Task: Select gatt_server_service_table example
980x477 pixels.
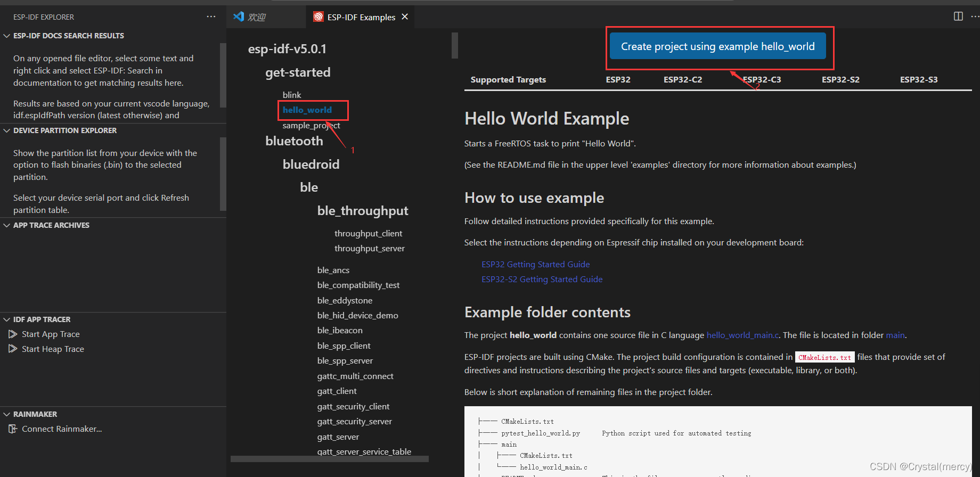Action: click(x=364, y=451)
